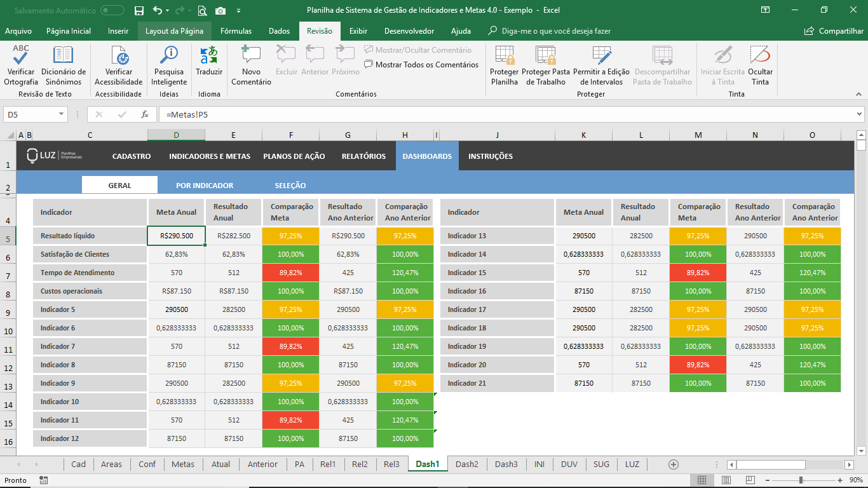Image resolution: width=868 pixels, height=488 pixels.
Task: Toggle the Salvamento Automático switch
Action: pos(112,10)
